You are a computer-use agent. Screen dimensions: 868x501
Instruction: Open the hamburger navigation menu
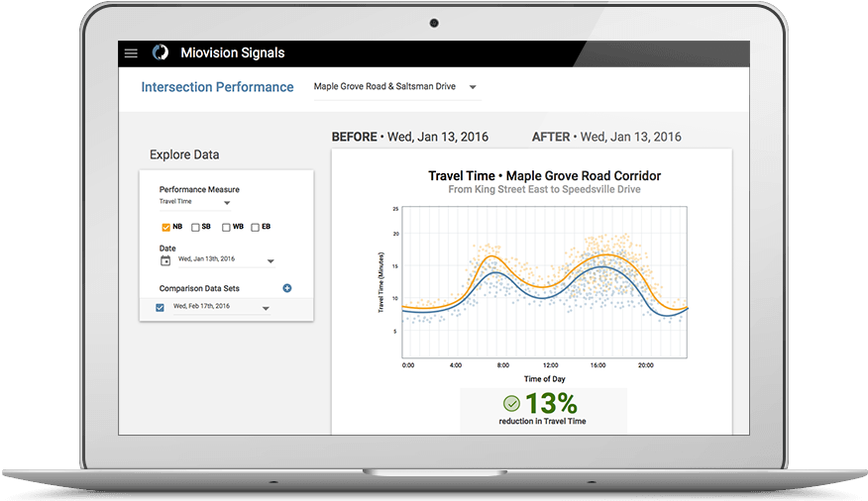point(131,53)
